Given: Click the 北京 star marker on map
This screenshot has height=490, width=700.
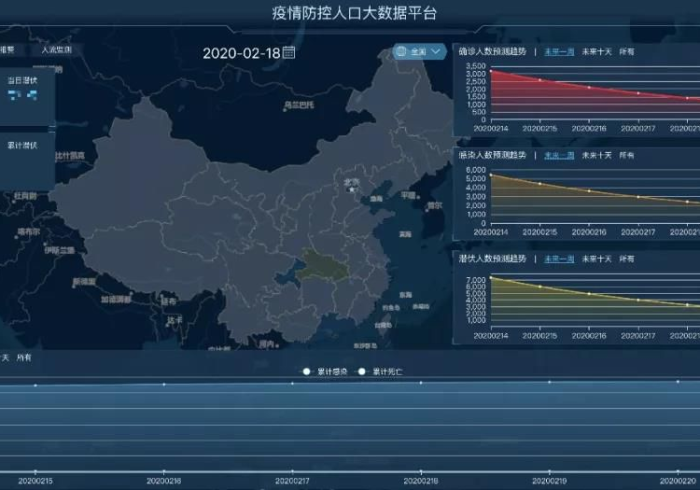Looking at the screenshot, I should point(352,190).
